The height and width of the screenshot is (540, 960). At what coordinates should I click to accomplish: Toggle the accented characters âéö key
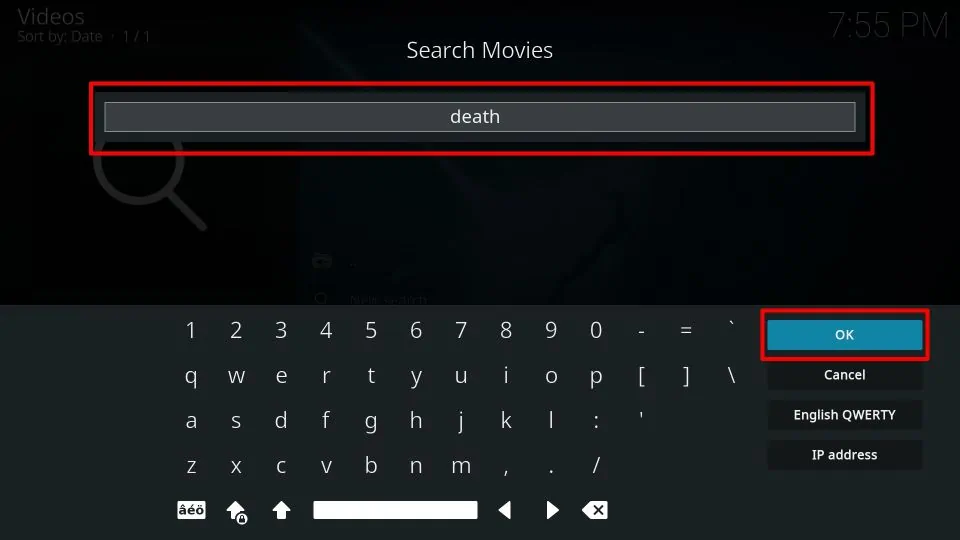[x=191, y=510]
